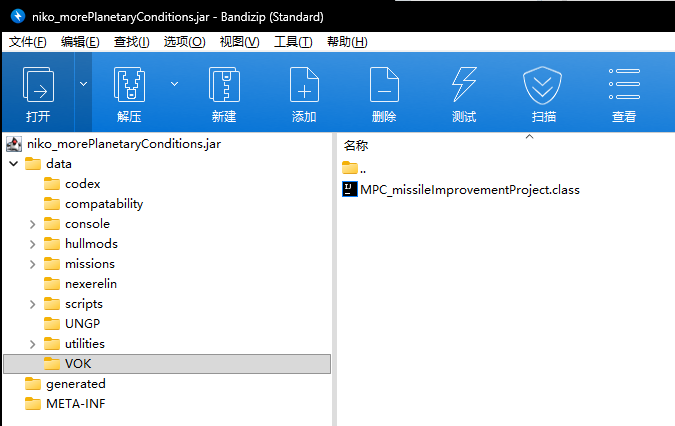The height and width of the screenshot is (426, 675).
Task: Select the niko_morePlanetaryConditions.jar root node
Action: 124,144
